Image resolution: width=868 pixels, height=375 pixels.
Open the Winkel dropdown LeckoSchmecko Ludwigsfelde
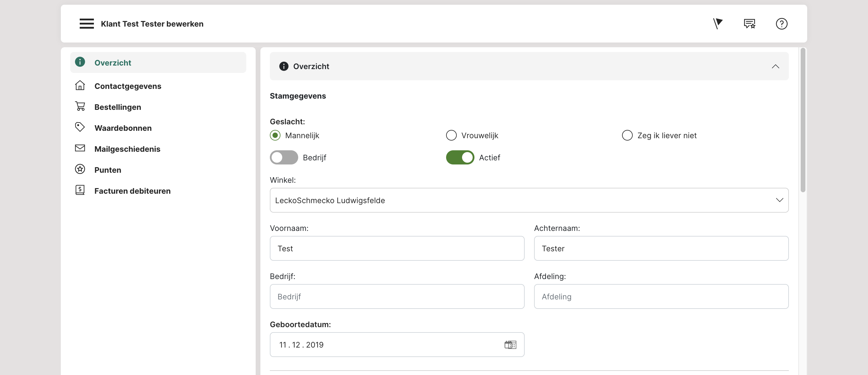[529, 200]
